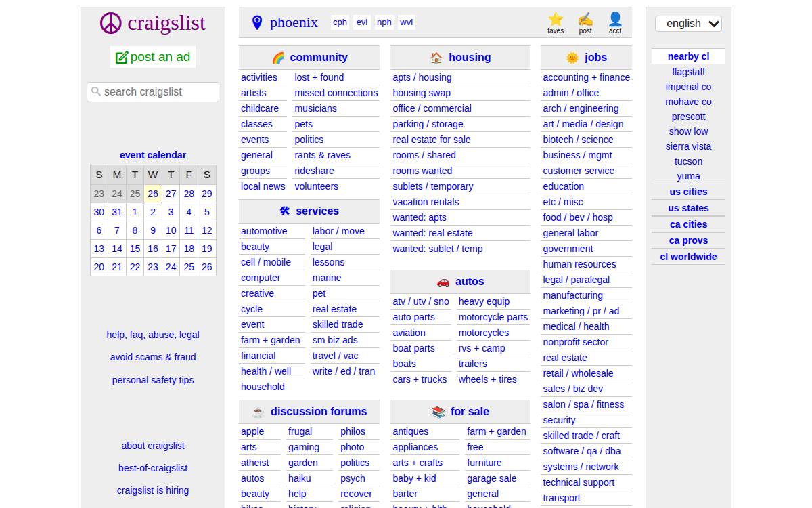Viewport: 812px width, 508px height.
Task: Click the post writing-hand icon
Action: 585,19
